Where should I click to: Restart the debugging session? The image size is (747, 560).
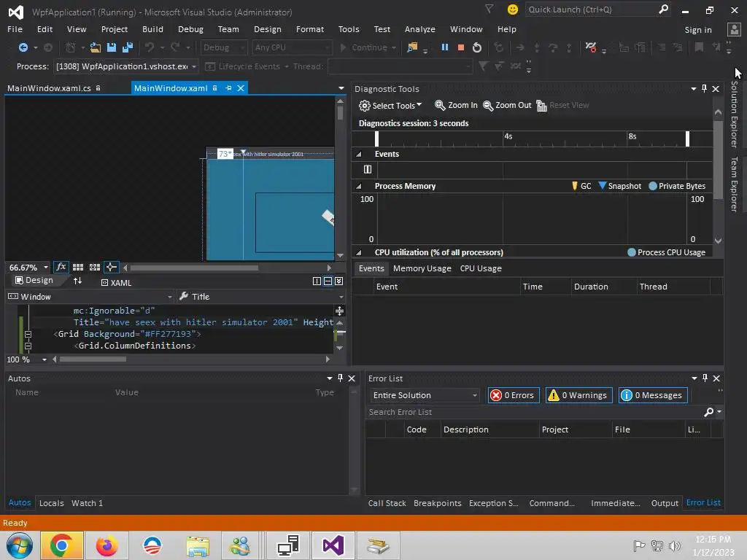[477, 47]
